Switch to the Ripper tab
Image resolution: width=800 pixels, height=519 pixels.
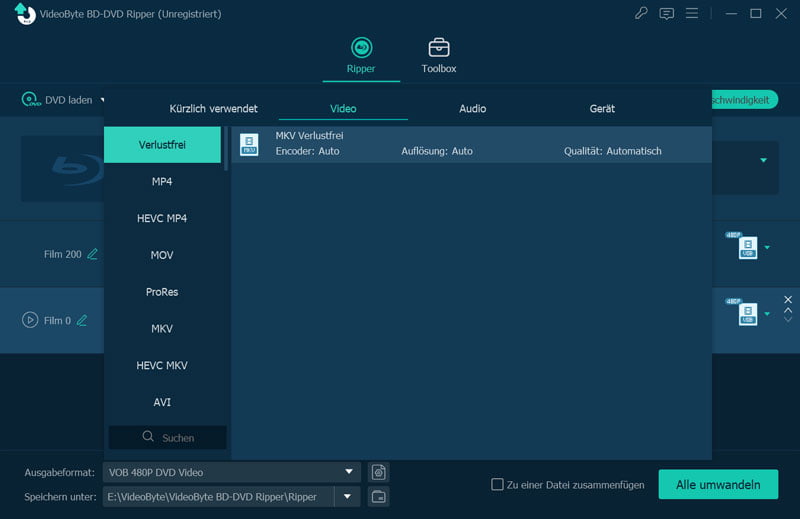tap(361, 56)
